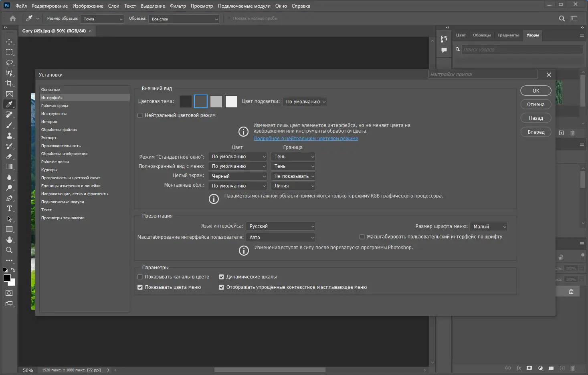Open the search magnifier icon at top right

[x=562, y=18]
